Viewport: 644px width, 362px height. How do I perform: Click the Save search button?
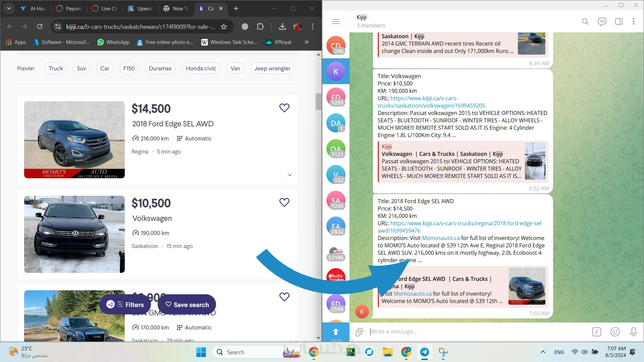pos(187,305)
